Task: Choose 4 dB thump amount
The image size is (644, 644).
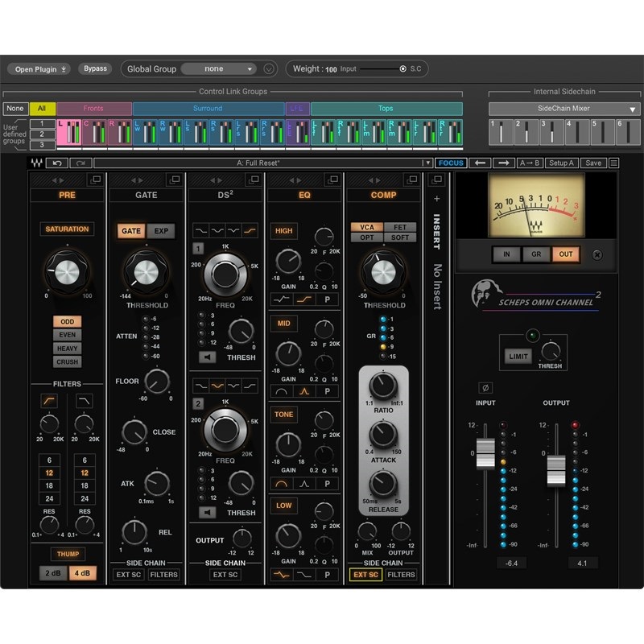Action: click(x=82, y=573)
